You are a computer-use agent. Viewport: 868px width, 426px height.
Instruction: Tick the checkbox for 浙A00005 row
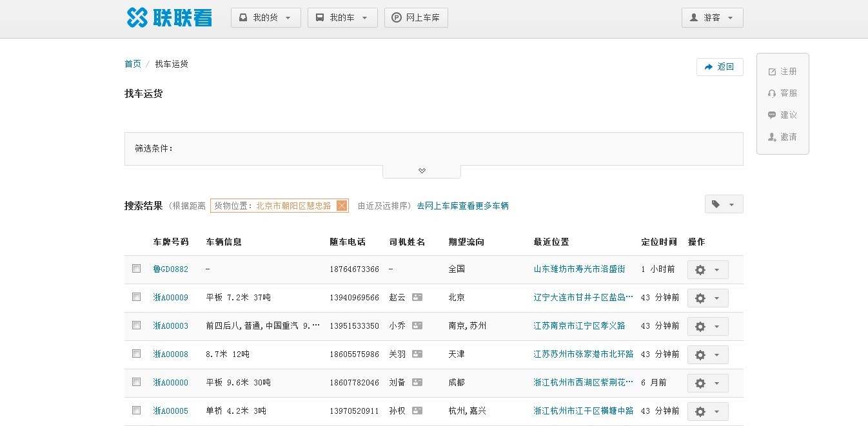point(136,411)
